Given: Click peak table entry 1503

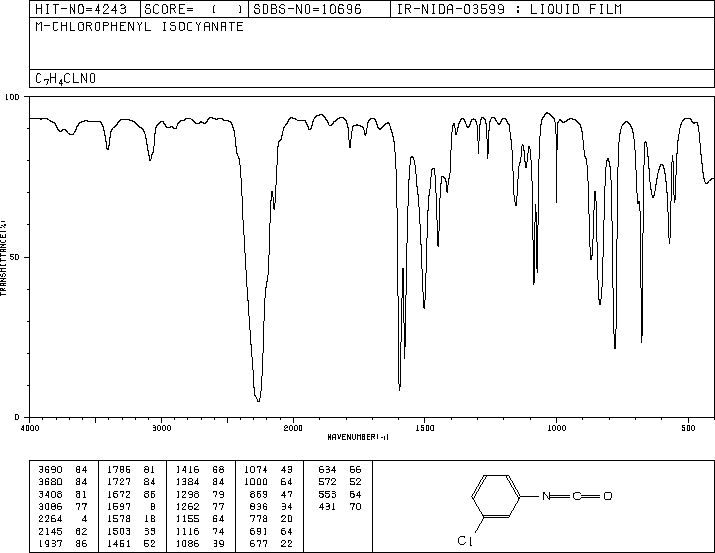Looking at the screenshot, I should click(119, 531).
